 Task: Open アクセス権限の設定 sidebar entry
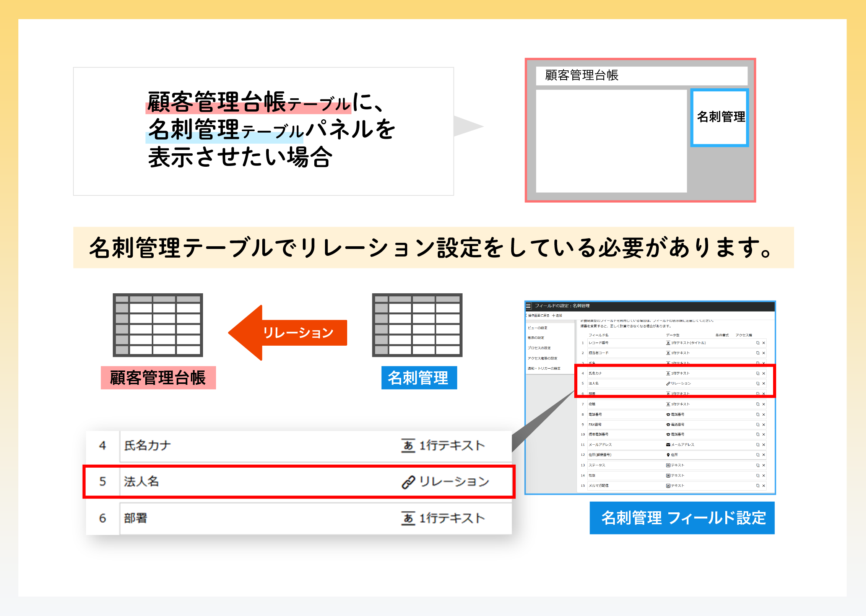[542, 358]
